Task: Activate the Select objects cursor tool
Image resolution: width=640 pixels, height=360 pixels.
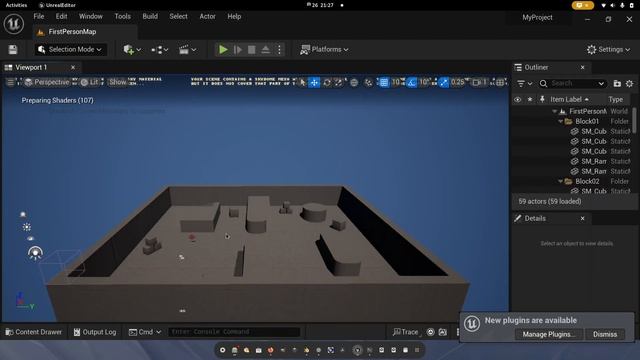Action: point(302,83)
